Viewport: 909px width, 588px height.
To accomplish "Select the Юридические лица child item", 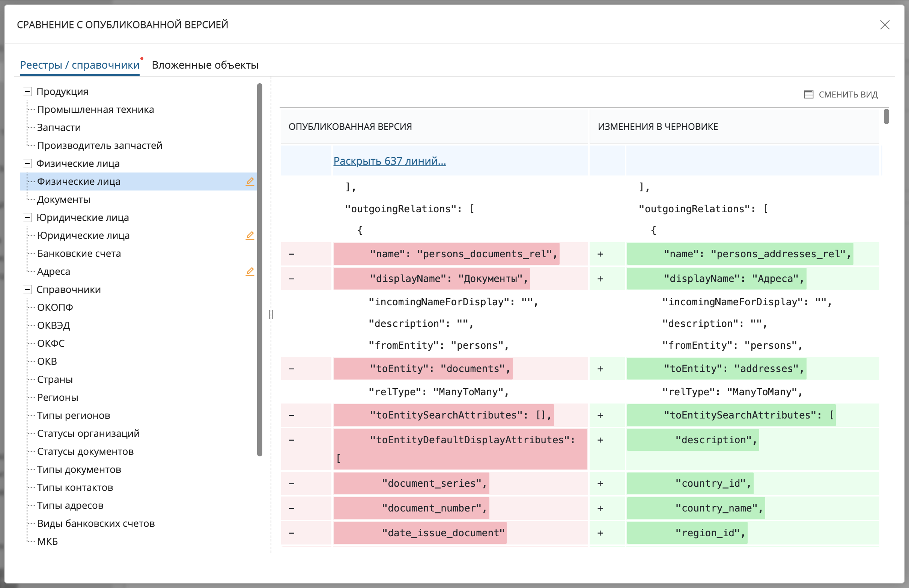I will pyautogui.click(x=83, y=235).
